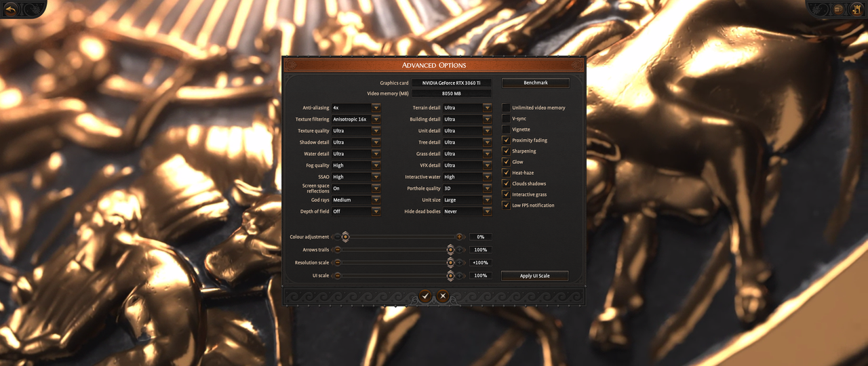Click the back arrow icon
The image size is (868, 366).
coord(10,9)
